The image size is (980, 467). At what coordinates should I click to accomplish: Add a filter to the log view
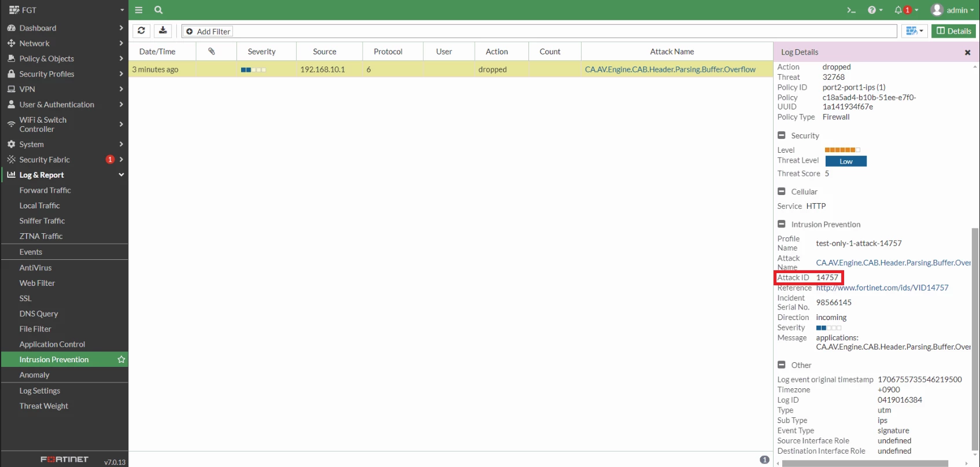pyautogui.click(x=208, y=31)
